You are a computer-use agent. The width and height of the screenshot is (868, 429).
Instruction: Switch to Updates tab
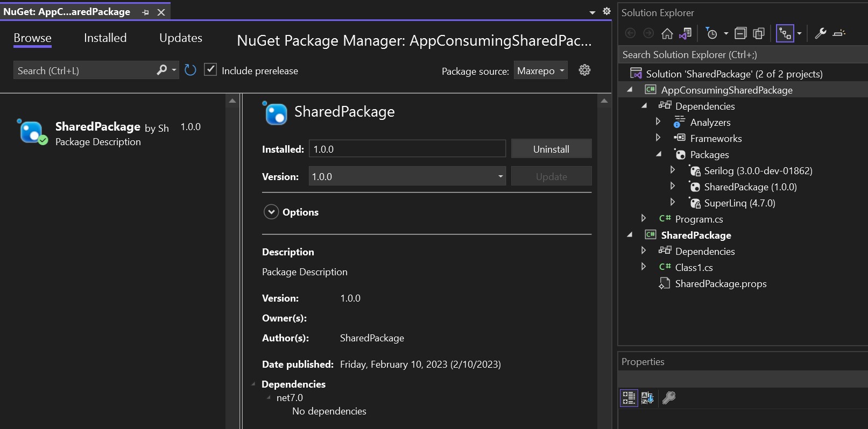[181, 38]
